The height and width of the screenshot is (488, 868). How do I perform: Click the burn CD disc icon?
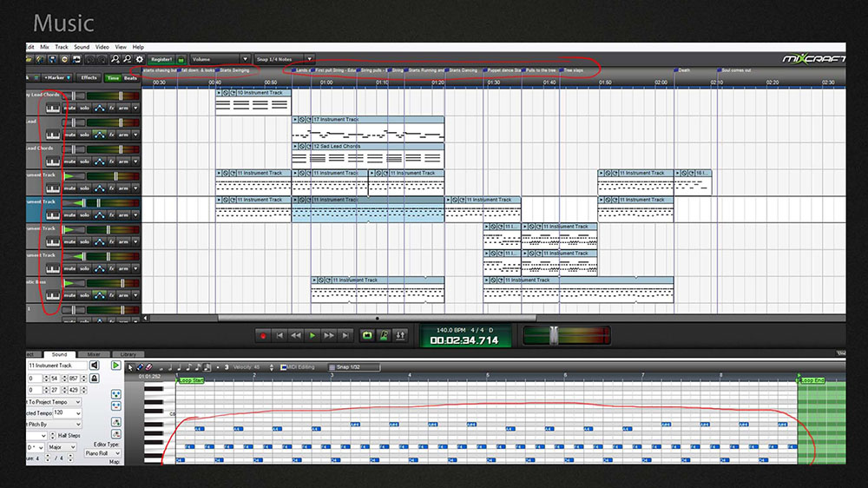tap(64, 59)
